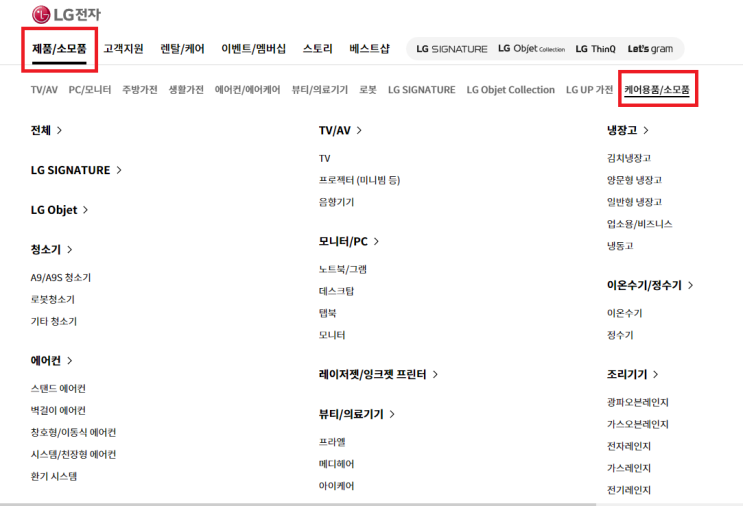Open the 모니터 link
Screen dimensions: 743x506
coord(332,335)
